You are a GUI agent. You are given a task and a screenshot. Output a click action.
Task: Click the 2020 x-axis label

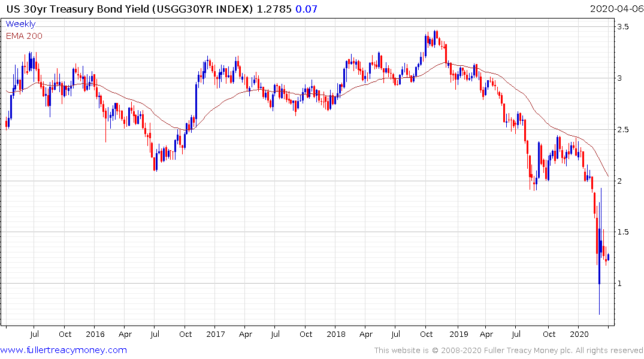tap(579, 334)
